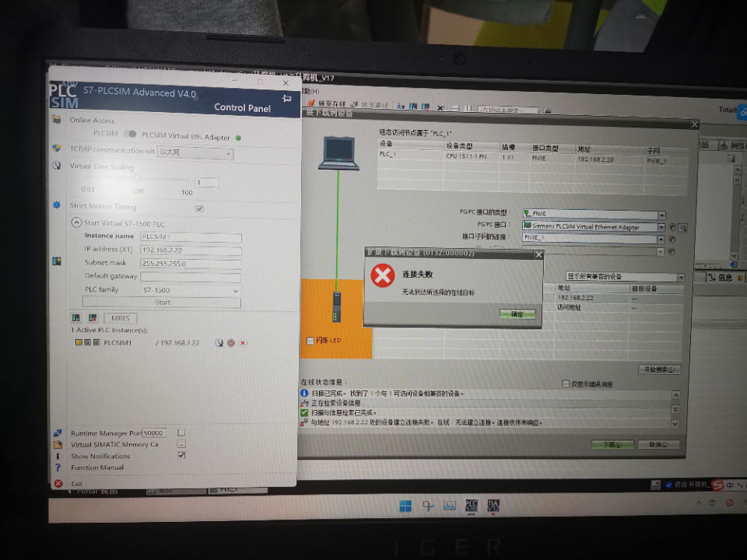The image size is (747, 560).
Task: Click the icon right of subnet connection dropdown
Action: tap(672, 240)
